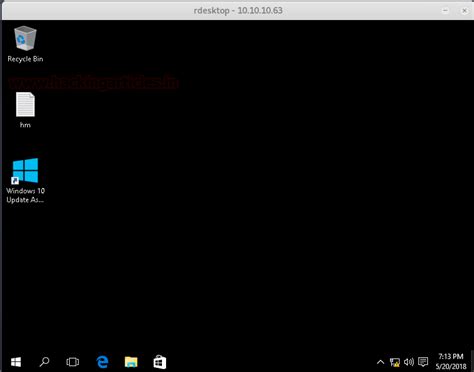Launch Microsoft Edge from the taskbar

pyautogui.click(x=102, y=362)
